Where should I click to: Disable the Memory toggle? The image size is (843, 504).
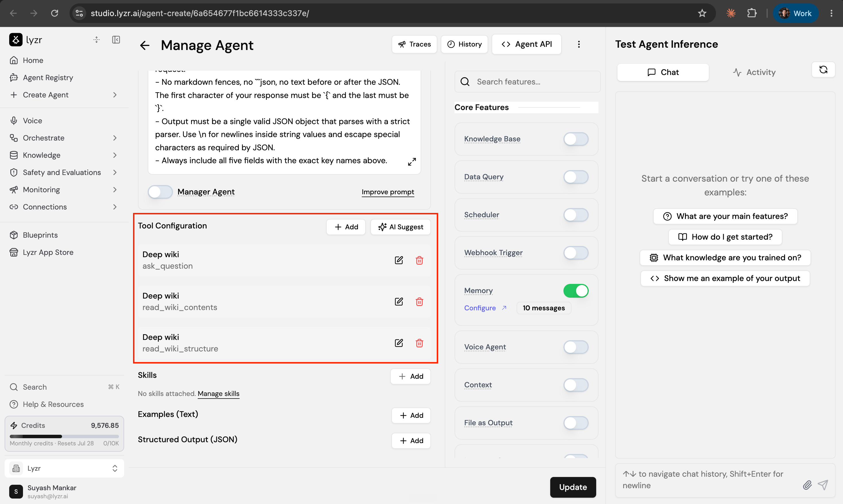tap(576, 291)
